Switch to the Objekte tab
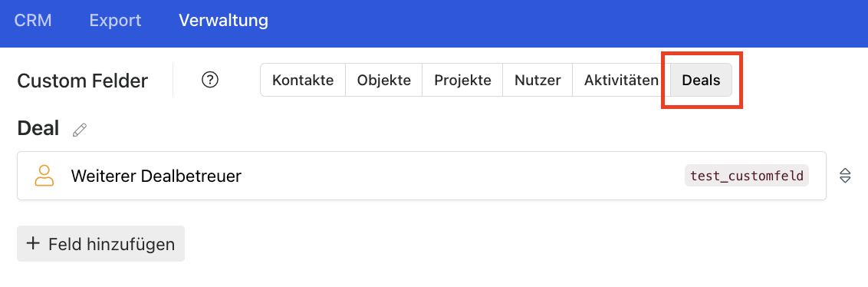 point(383,81)
